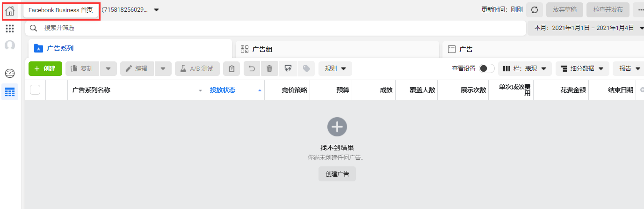
Task: Open the 栏: 表现 columns dropdown
Action: tap(525, 69)
